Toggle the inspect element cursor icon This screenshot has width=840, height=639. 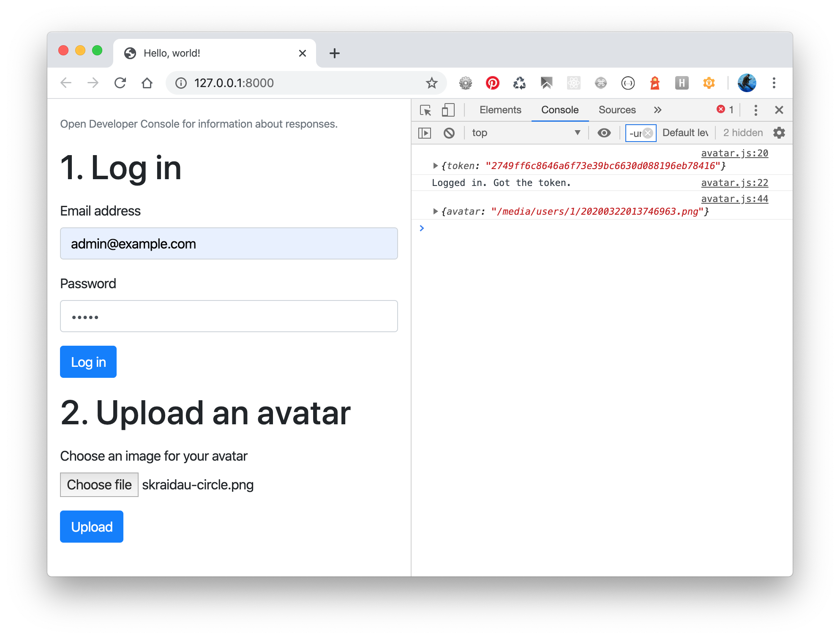[x=426, y=110]
